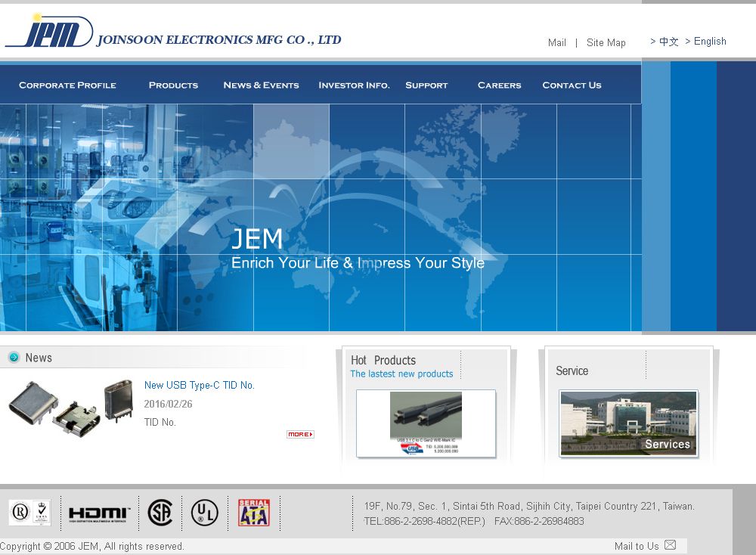Open the Contact Us page
756x555 pixels.
pos(572,85)
